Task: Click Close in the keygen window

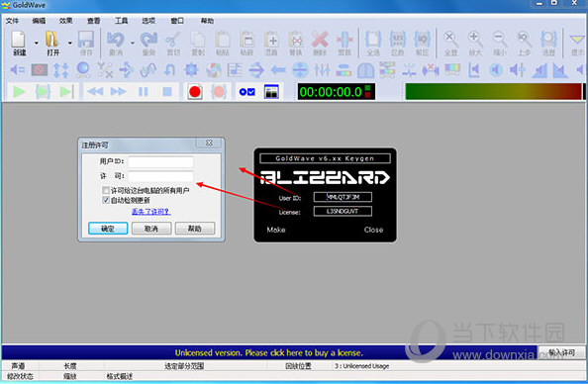Action: point(373,230)
